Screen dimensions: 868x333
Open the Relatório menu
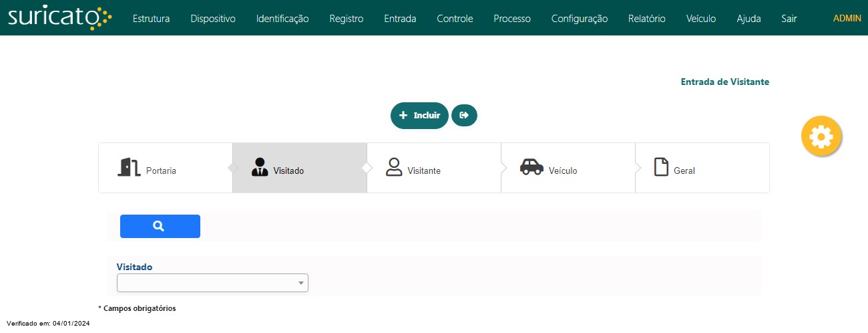click(647, 19)
